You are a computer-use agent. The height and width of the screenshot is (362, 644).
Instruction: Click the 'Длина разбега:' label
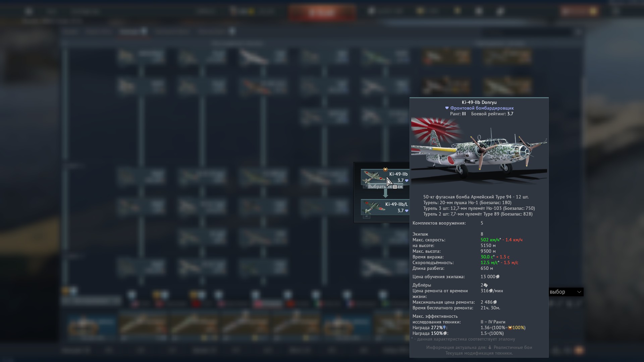point(428,268)
